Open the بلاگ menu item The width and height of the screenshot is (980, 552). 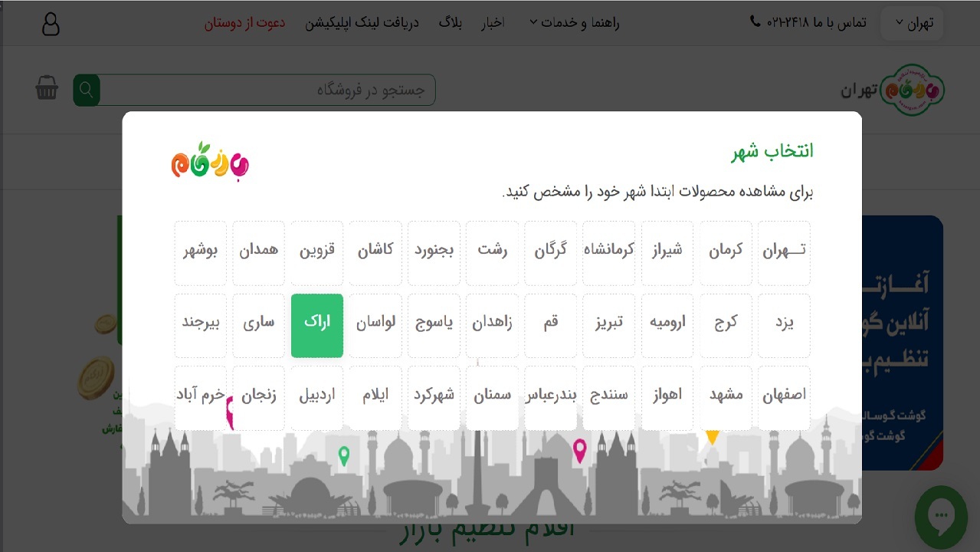click(x=450, y=22)
